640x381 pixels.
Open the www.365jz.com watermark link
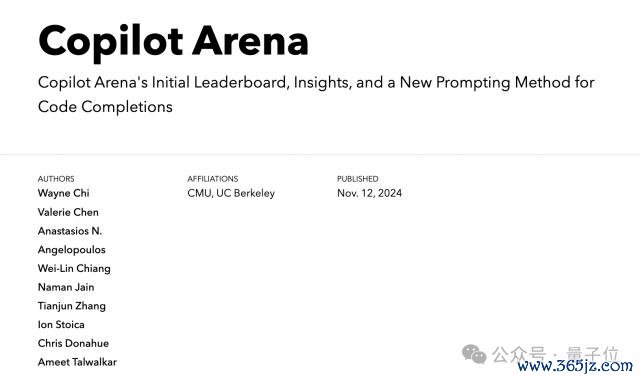tap(575, 366)
